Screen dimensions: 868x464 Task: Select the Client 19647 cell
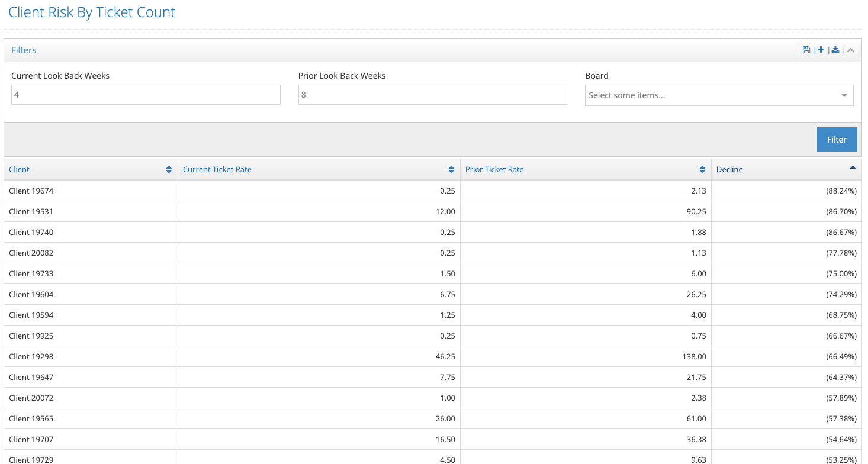[91, 377]
